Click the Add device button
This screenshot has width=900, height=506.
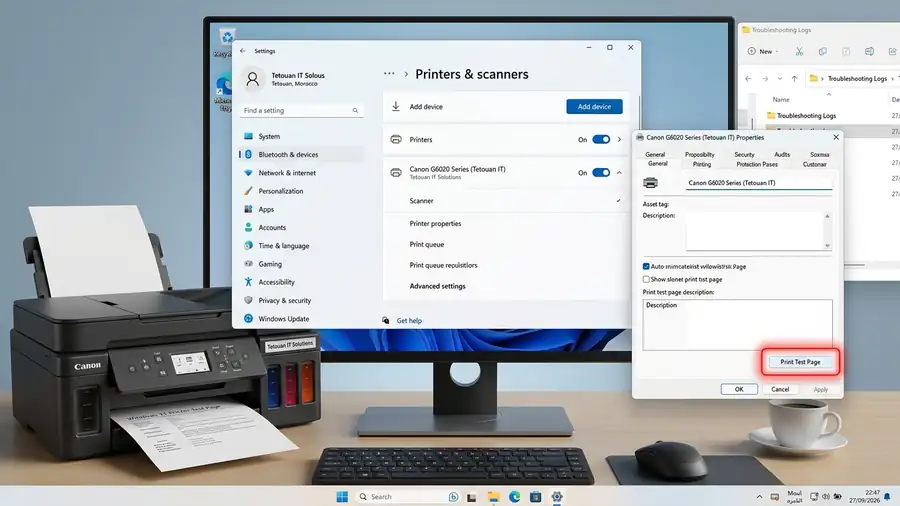click(x=594, y=107)
